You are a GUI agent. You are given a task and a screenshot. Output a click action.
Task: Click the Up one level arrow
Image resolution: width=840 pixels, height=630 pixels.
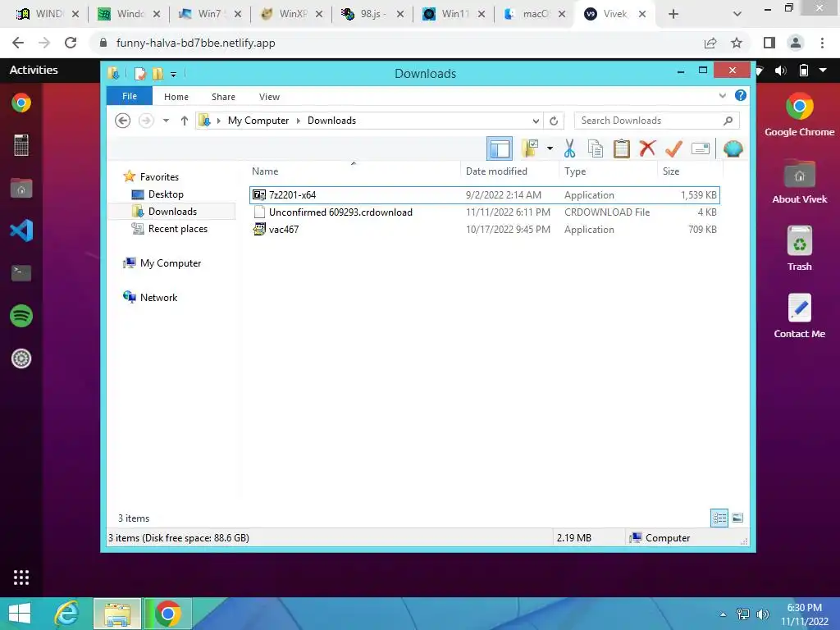pos(185,121)
